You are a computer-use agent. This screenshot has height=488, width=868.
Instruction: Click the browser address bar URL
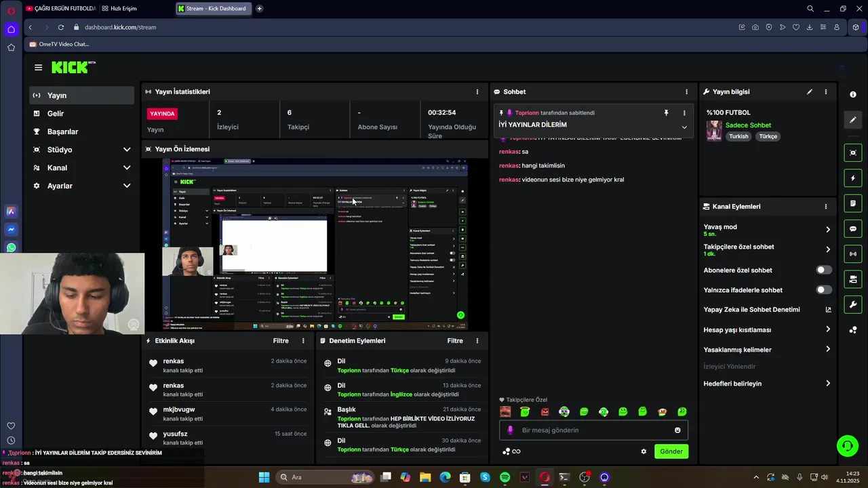pos(121,27)
